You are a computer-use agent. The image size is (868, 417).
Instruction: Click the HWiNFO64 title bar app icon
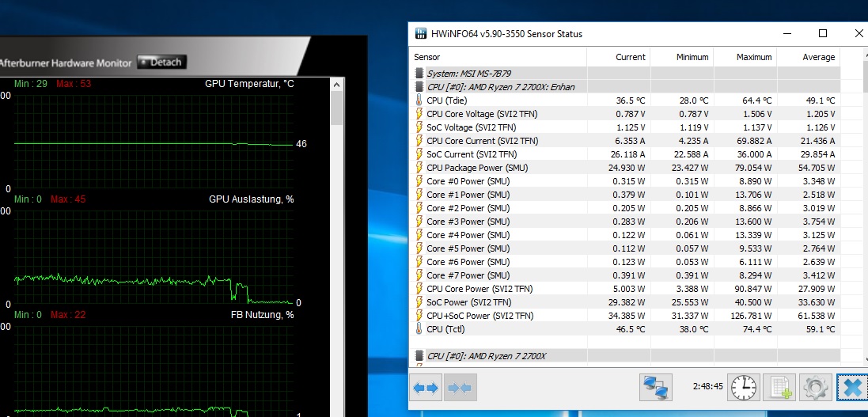pos(421,34)
